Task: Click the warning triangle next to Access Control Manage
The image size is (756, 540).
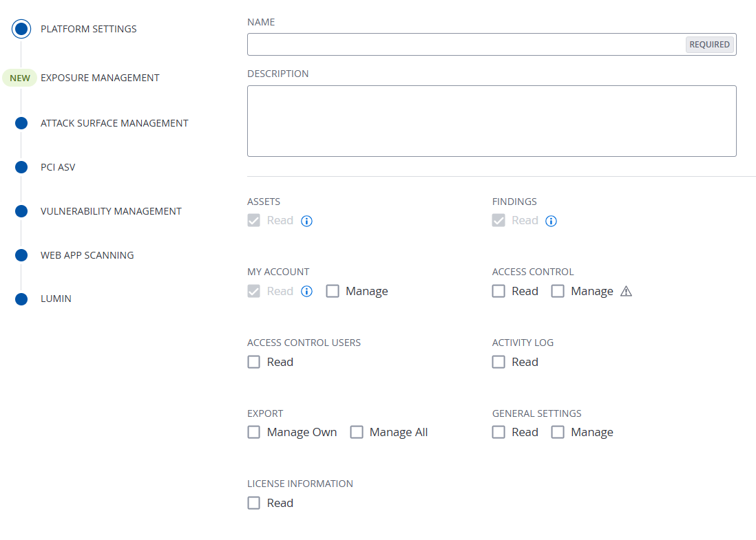Action: point(626,291)
